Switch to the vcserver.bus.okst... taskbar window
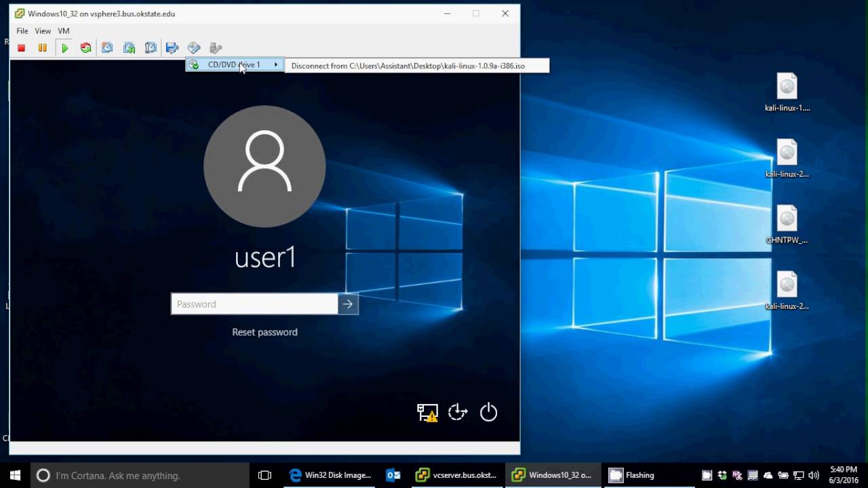Image resolution: width=868 pixels, height=488 pixels. pos(458,475)
